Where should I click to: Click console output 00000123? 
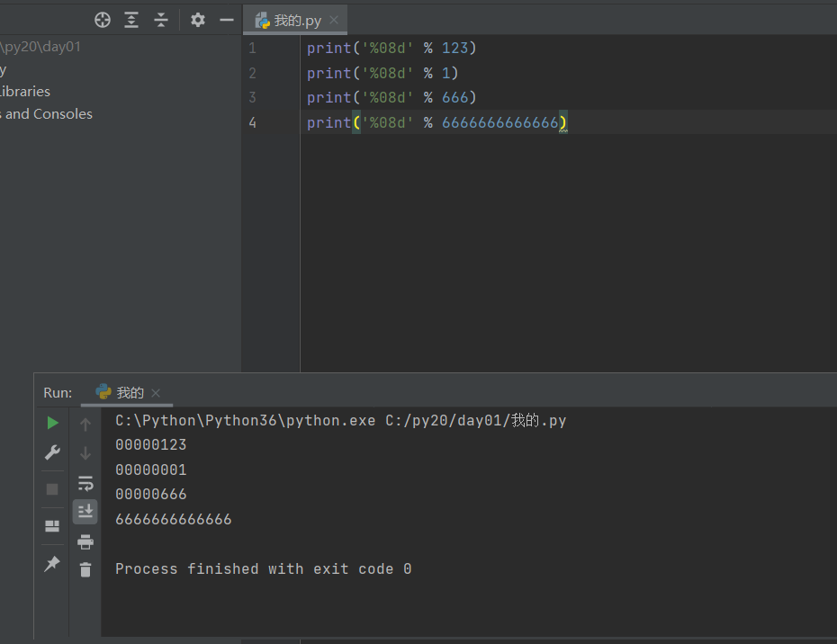click(x=151, y=445)
